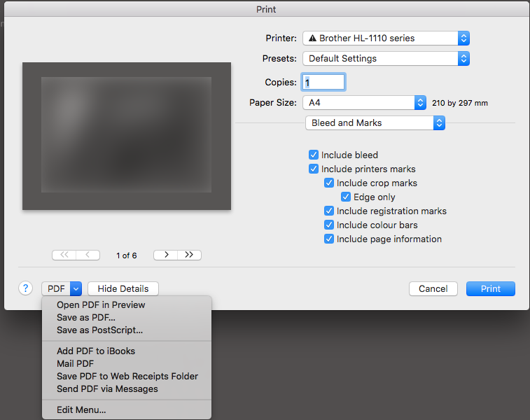
Task: Disable Include colour bars
Action: (x=329, y=225)
